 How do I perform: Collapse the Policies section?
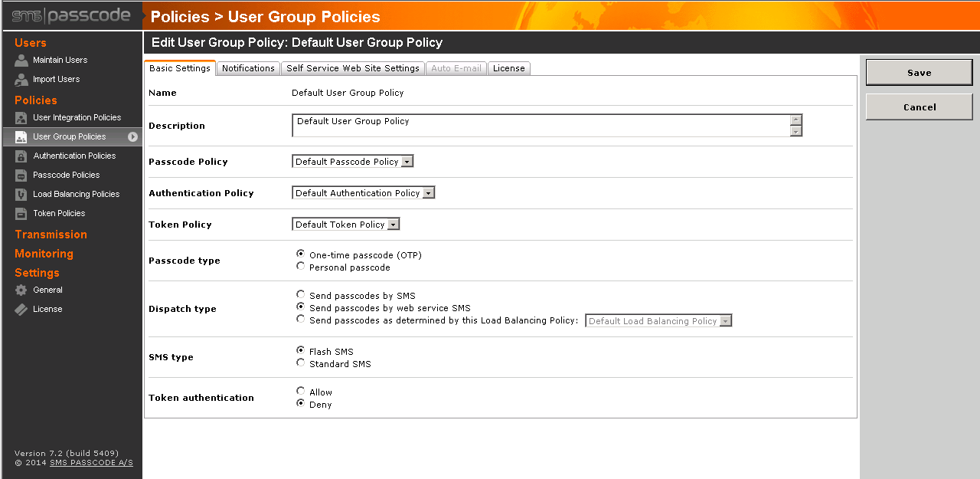[35, 100]
